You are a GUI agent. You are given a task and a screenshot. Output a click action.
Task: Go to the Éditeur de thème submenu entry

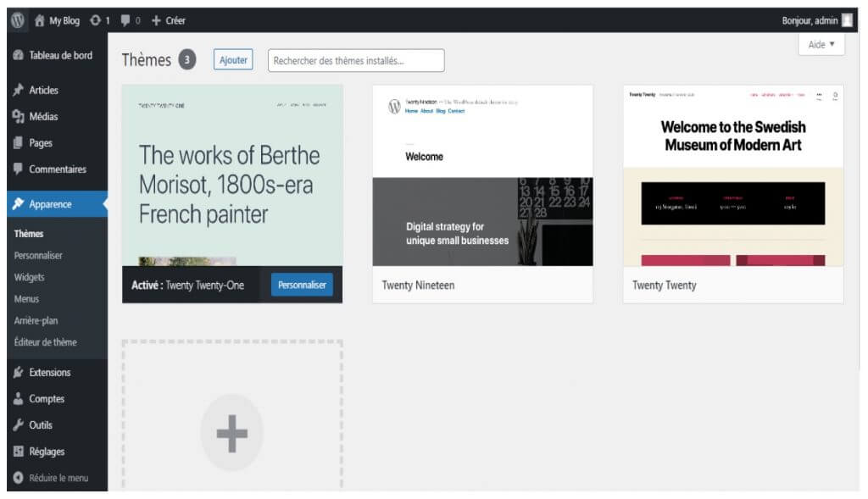point(46,342)
